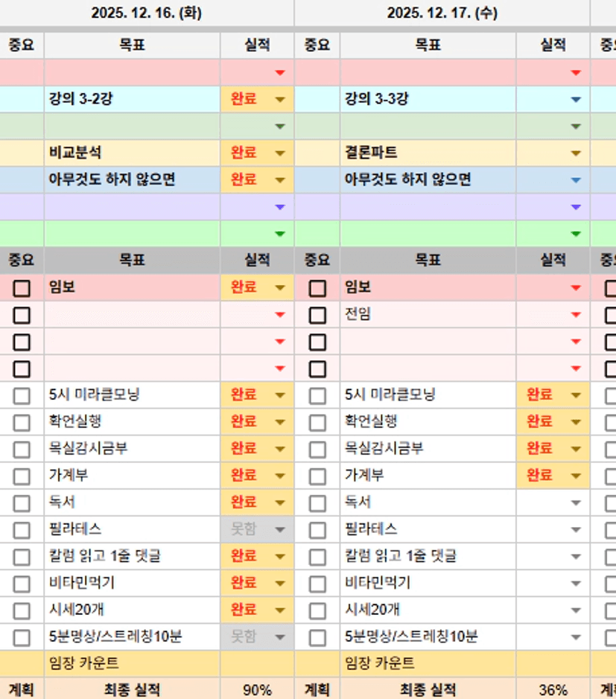Open Dec 17 전임 row dropdown arrow
The width and height of the screenshot is (616, 699).
[x=575, y=315]
